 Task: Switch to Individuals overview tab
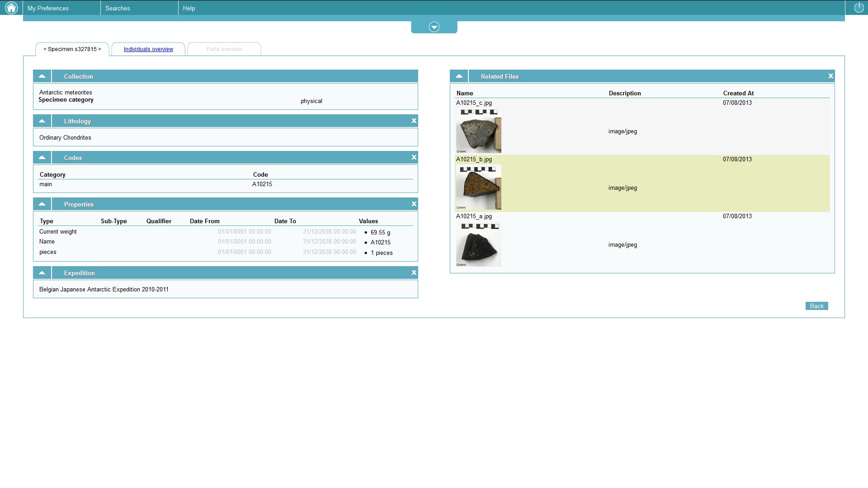tap(148, 49)
